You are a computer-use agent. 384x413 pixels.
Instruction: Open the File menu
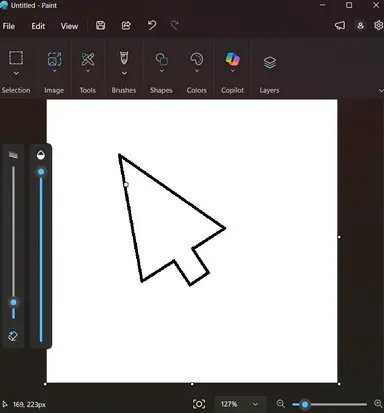tap(9, 26)
